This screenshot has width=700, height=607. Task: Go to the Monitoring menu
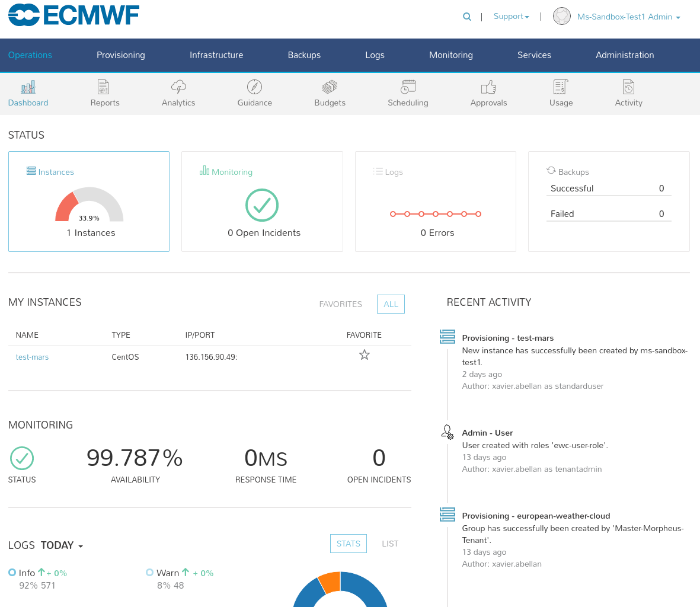(x=451, y=55)
